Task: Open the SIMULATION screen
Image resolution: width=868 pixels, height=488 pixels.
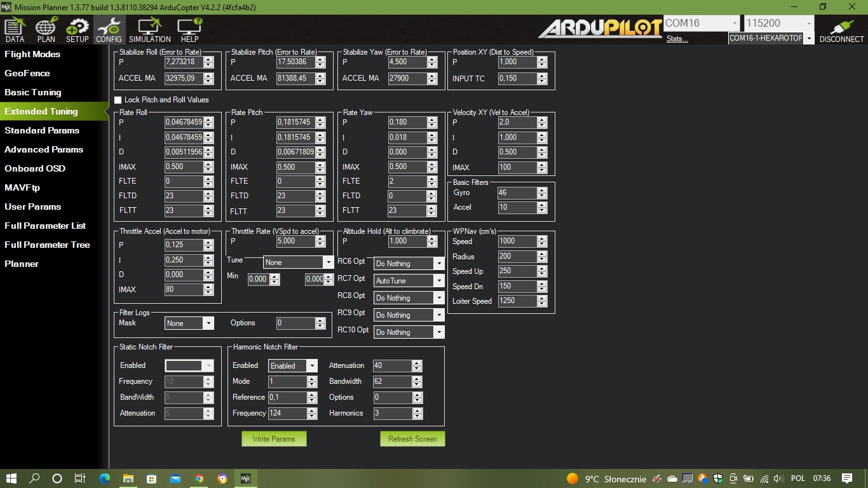Action: 150,30
